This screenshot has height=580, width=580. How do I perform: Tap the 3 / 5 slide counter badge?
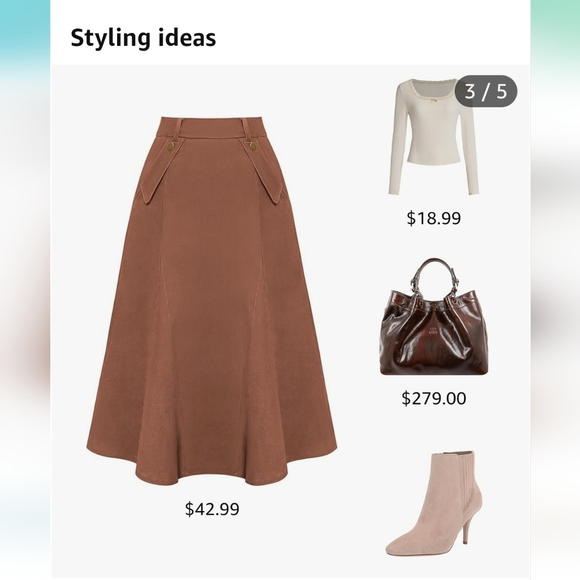(486, 91)
